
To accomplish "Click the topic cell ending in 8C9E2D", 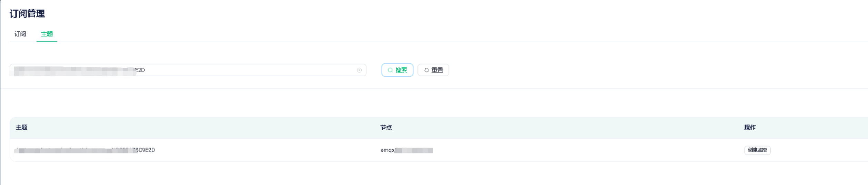I will click(x=145, y=150).
